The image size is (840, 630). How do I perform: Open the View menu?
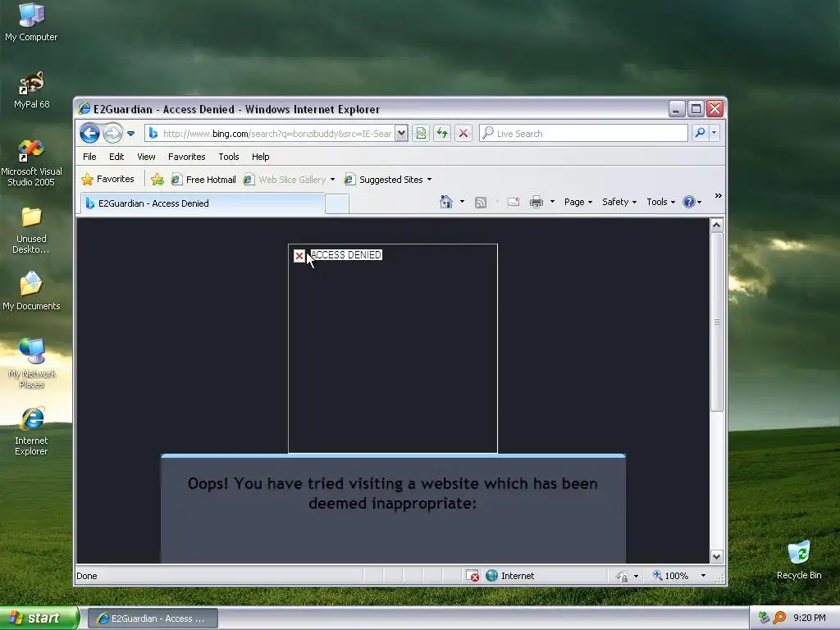[146, 157]
